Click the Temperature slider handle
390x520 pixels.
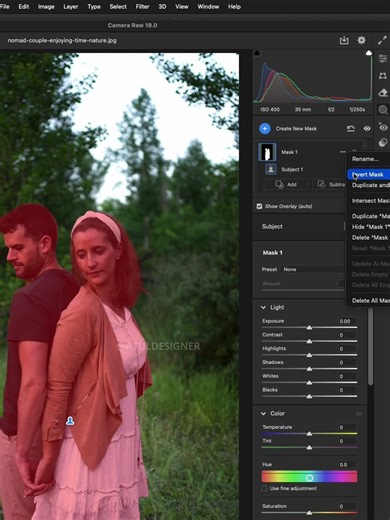309,434
